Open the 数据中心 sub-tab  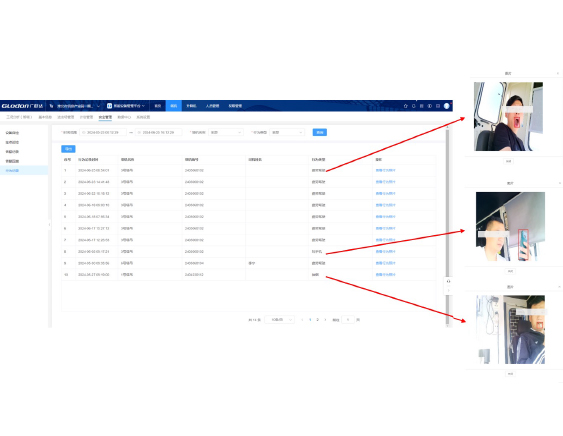pos(124,117)
